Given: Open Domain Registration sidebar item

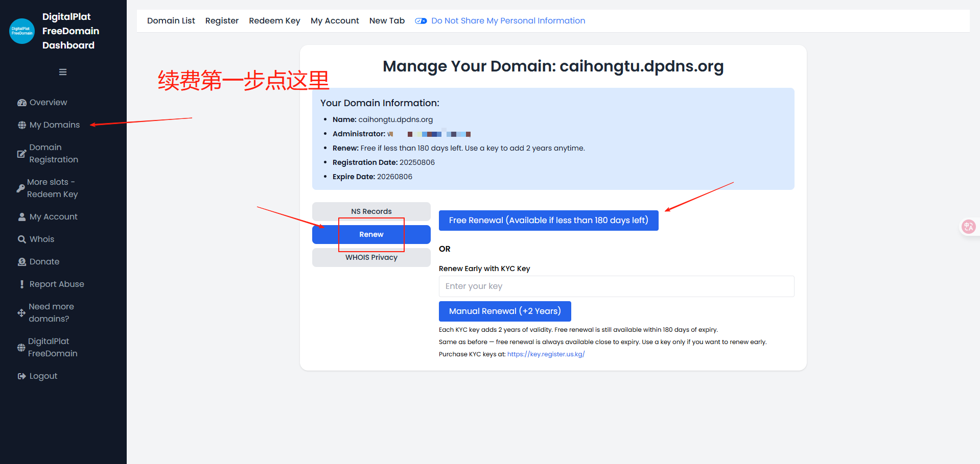Looking at the screenshot, I should (54, 154).
